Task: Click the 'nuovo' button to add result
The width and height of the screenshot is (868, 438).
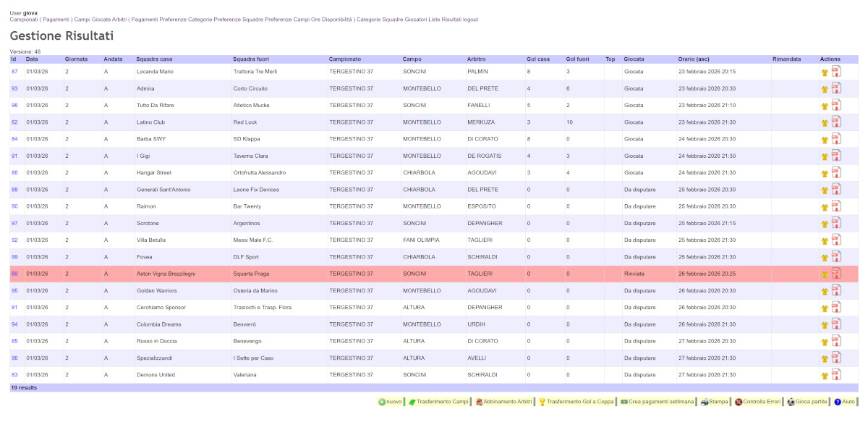Action: click(390, 402)
